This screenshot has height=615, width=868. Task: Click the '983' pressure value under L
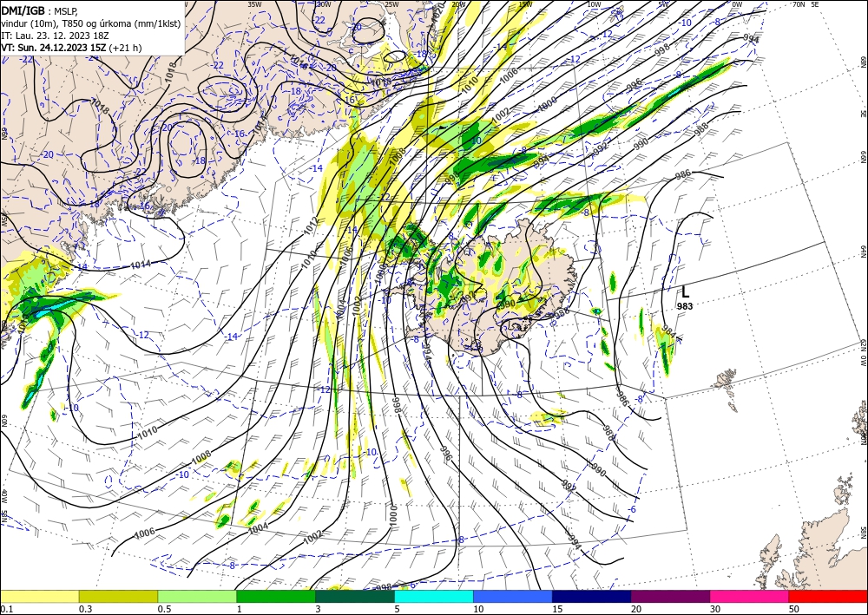click(x=685, y=306)
